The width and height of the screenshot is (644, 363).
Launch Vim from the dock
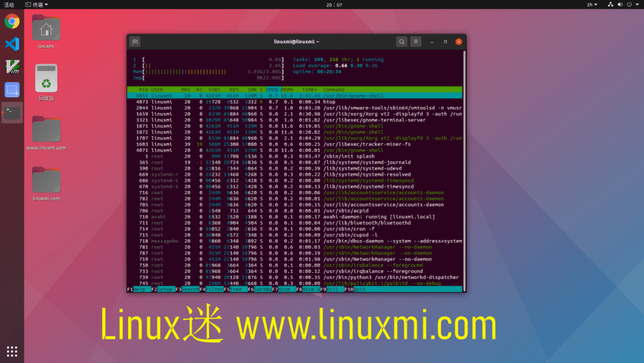(12, 66)
